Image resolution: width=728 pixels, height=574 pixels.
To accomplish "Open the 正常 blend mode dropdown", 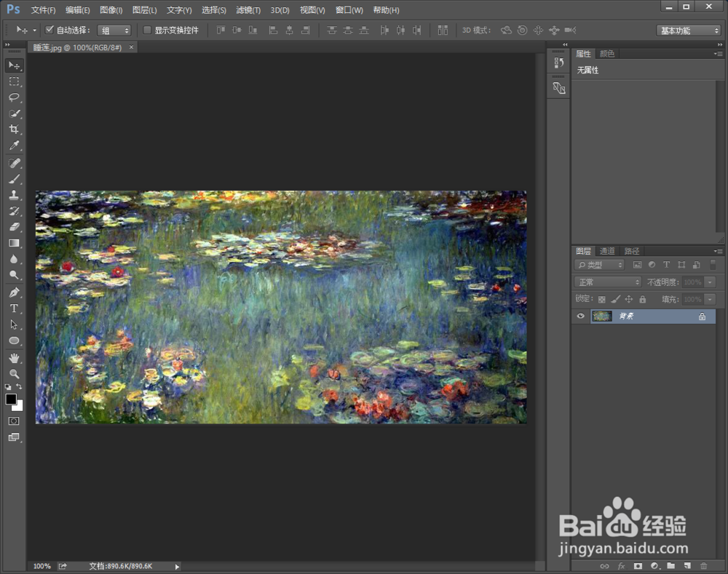I will point(608,282).
